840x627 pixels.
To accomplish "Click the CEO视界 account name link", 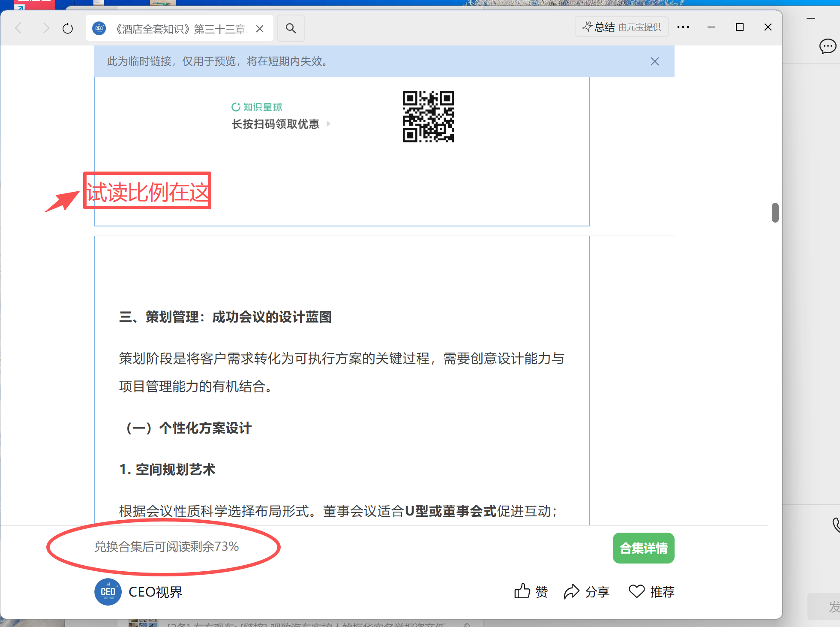I will click(155, 592).
